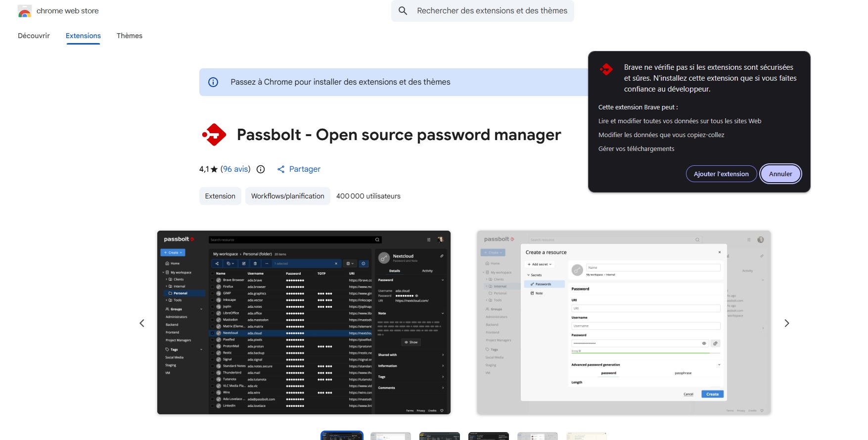This screenshot has height=440, width=868.
Task: Open the Découvrir tab
Action: pos(34,36)
